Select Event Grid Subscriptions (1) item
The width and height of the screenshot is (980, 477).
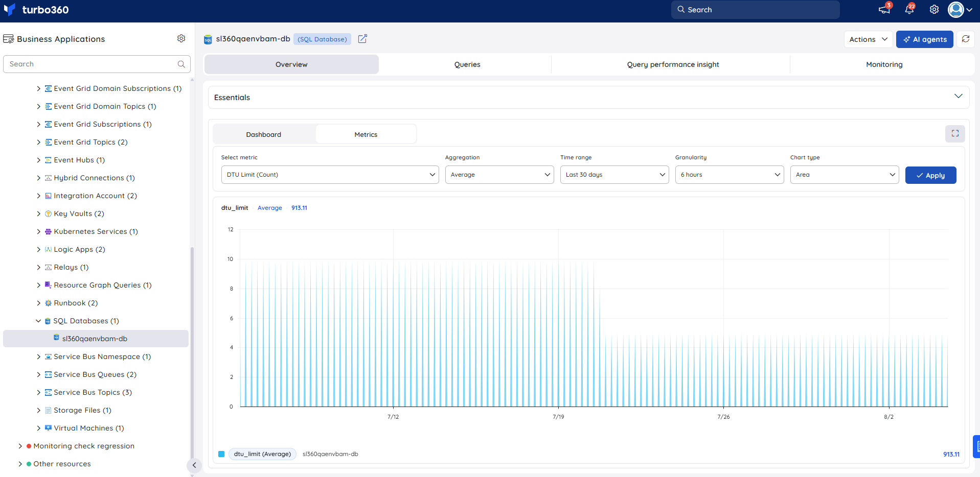click(103, 124)
